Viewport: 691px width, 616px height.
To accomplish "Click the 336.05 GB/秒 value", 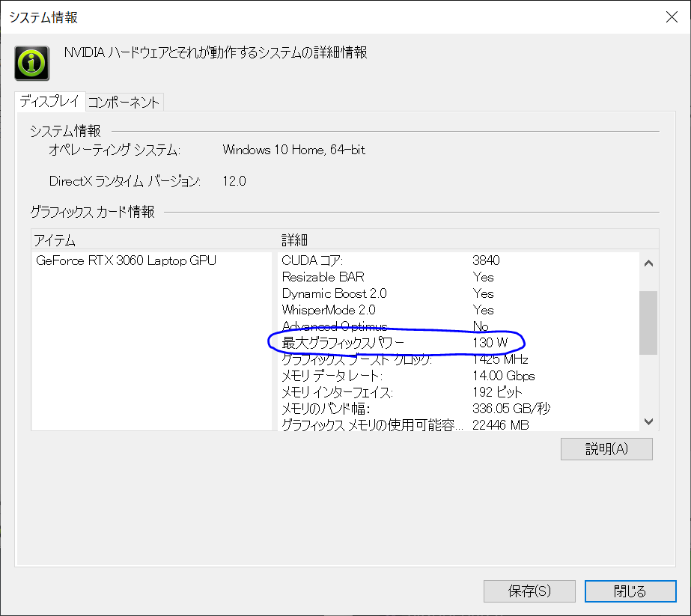I will click(x=511, y=409).
